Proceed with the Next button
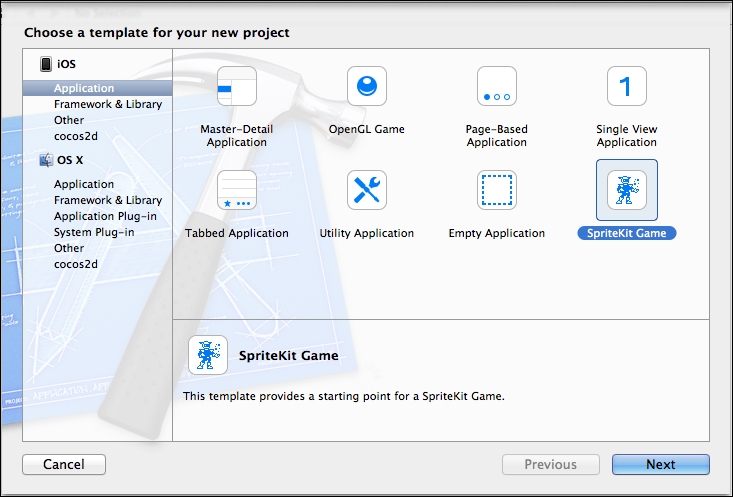733x497 pixels. point(661,464)
